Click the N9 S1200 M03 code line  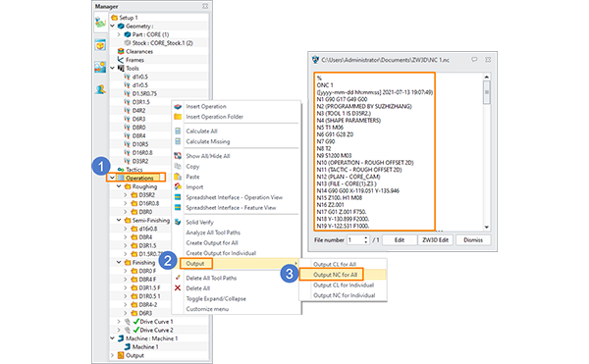click(x=334, y=156)
